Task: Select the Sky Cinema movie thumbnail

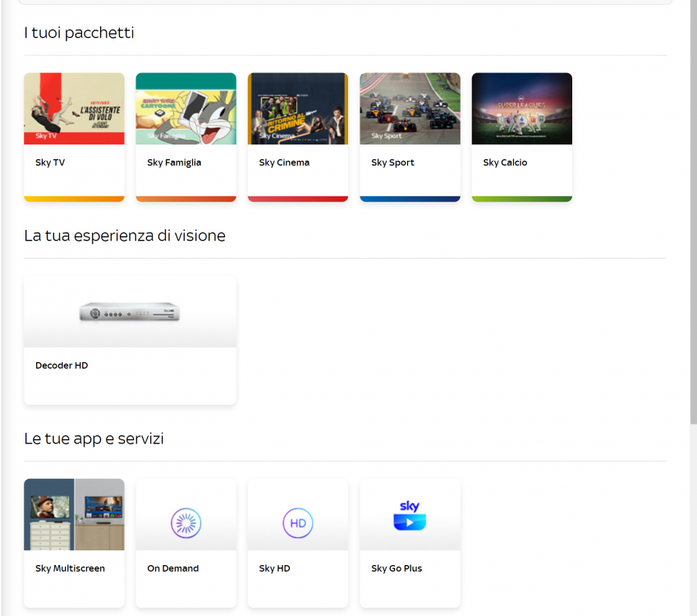Action: pyautogui.click(x=297, y=108)
